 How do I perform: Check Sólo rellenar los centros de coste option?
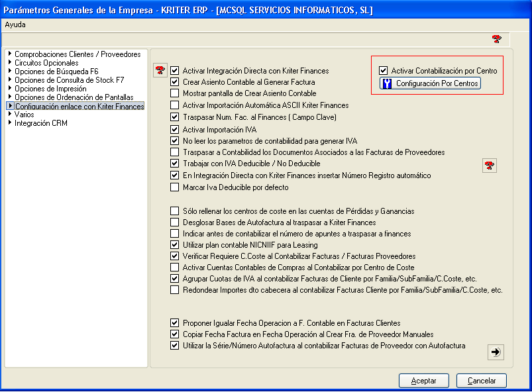(174, 211)
